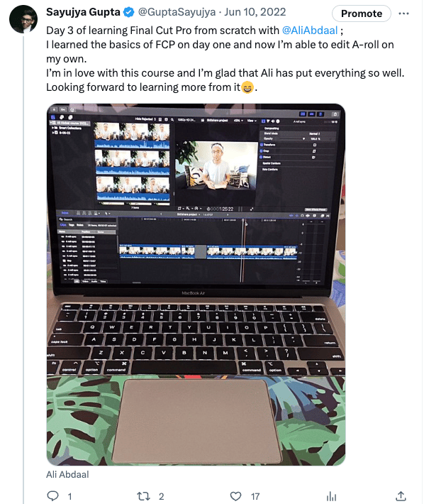This screenshot has height=504, width=424.
Task: Open the reply icon on the tweet
Action: coord(53,496)
